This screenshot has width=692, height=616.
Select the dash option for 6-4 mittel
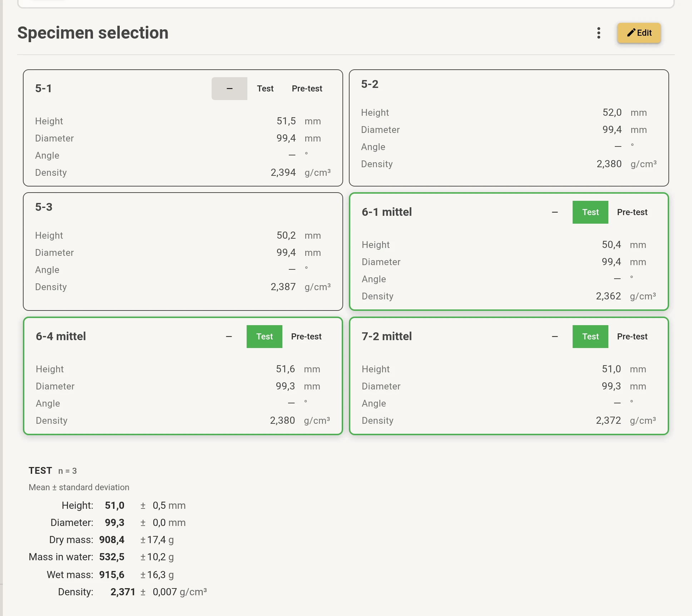[x=229, y=337]
